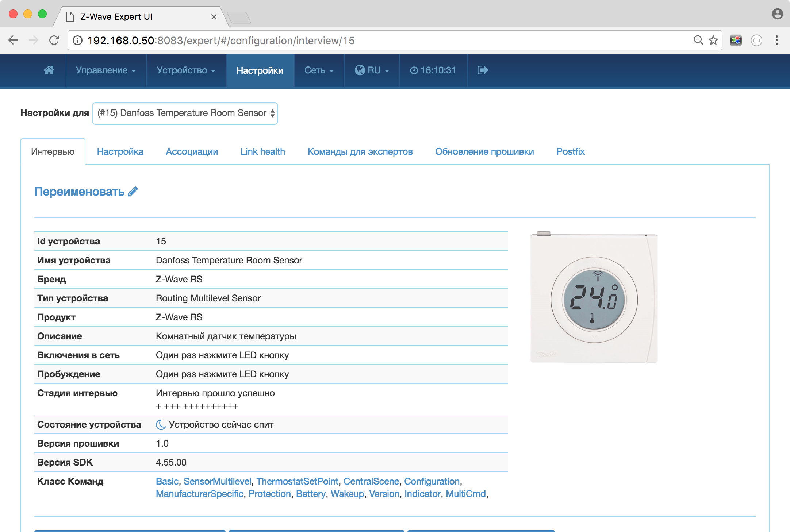
Task: Click the 'Routing Multilevel Sensor' value
Action: pyautogui.click(x=208, y=298)
